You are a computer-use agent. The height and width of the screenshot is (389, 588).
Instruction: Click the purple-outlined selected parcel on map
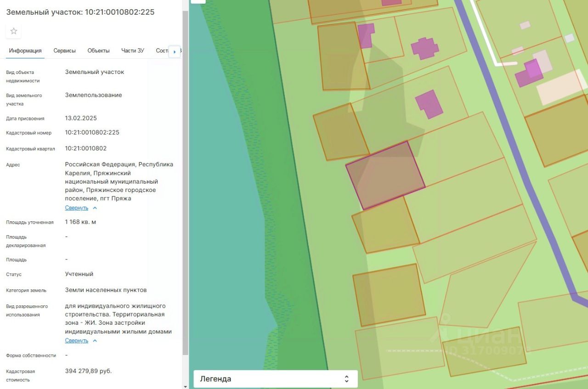385,175
